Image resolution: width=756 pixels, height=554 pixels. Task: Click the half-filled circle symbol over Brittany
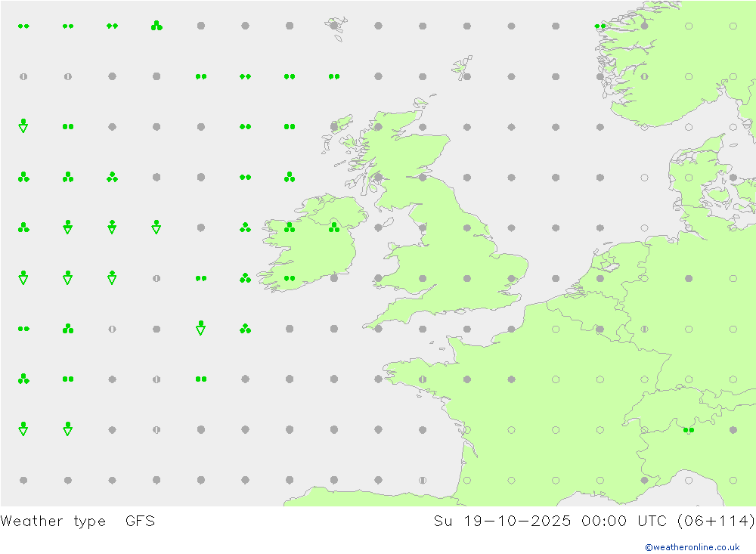[423, 379]
